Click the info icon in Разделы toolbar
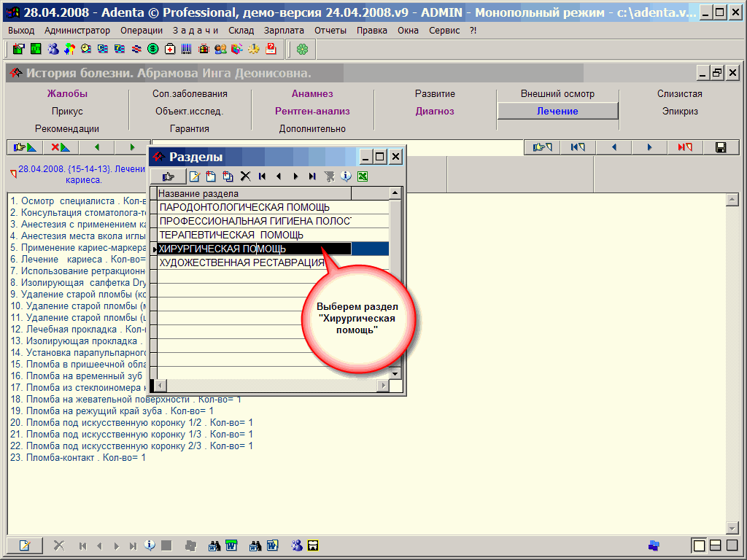747x560 pixels. 347,176
